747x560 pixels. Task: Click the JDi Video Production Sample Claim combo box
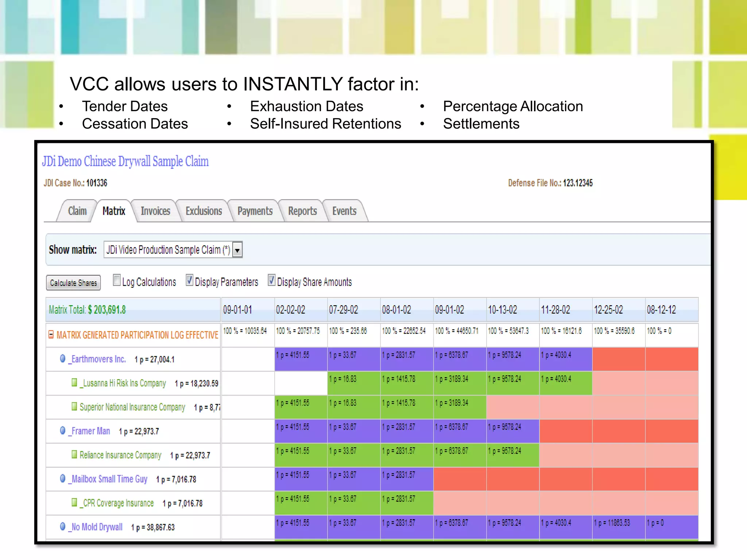168,250
